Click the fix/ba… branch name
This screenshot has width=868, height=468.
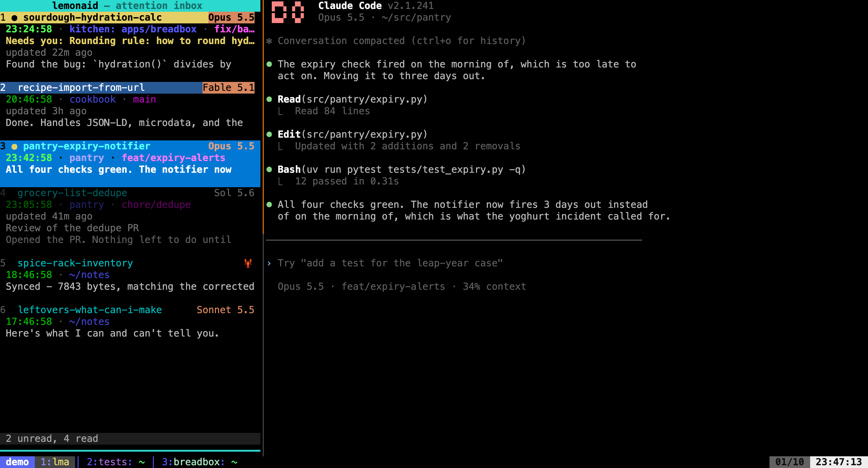[x=235, y=29]
